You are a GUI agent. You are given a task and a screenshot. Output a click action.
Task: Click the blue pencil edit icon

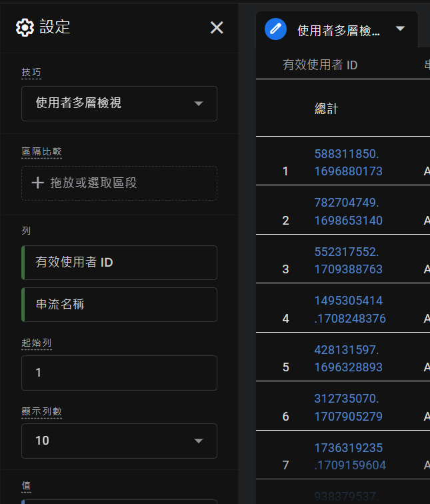275,29
